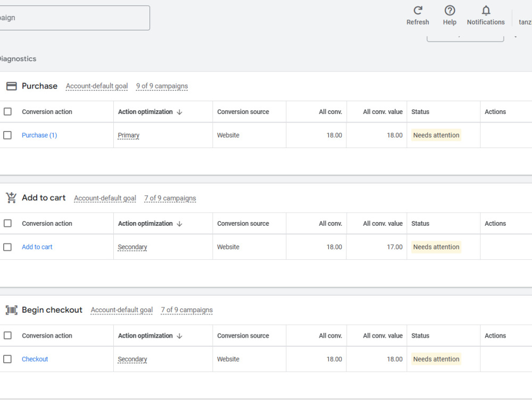
Task: Click the Begin checkout barcode icon
Action: click(x=12, y=309)
